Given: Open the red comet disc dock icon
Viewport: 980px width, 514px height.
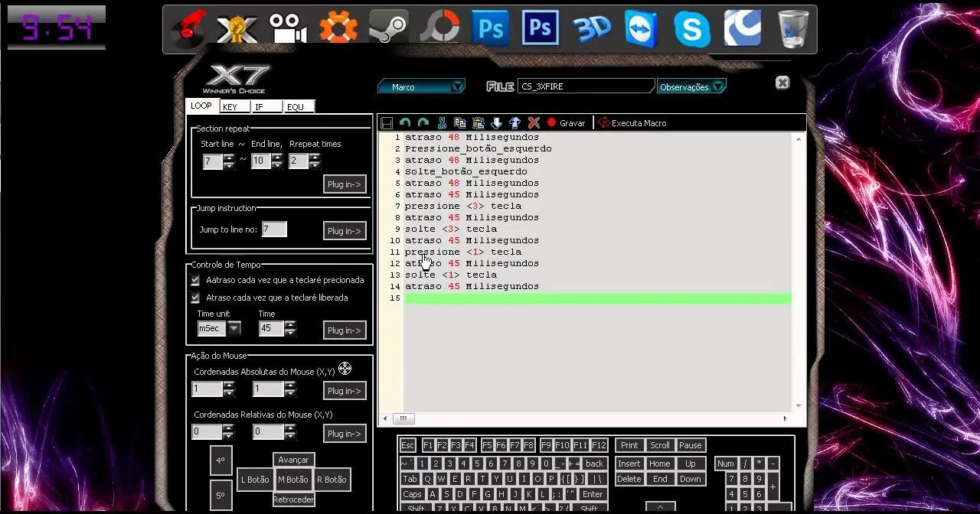Looking at the screenshot, I should pyautogui.click(x=188, y=29).
